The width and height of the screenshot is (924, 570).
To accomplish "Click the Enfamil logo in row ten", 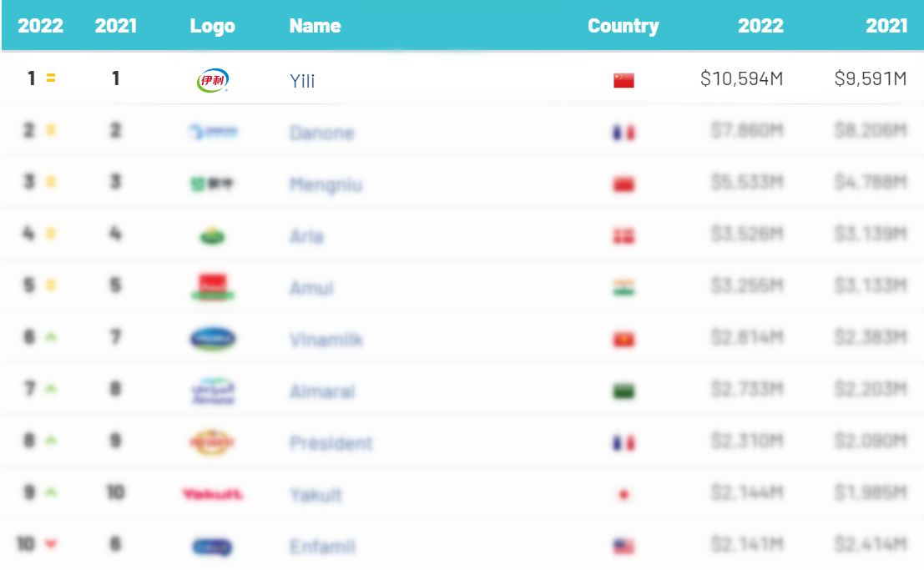I will coord(212,547).
